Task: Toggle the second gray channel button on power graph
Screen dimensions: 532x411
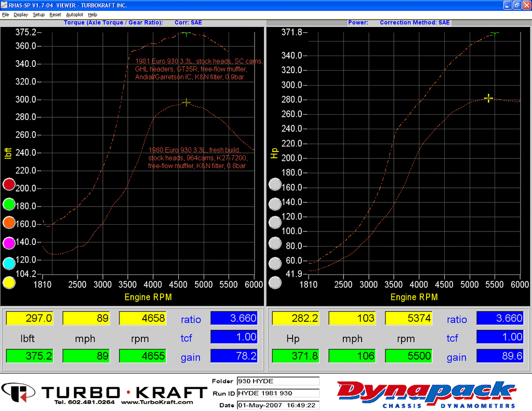Action: tap(275, 203)
